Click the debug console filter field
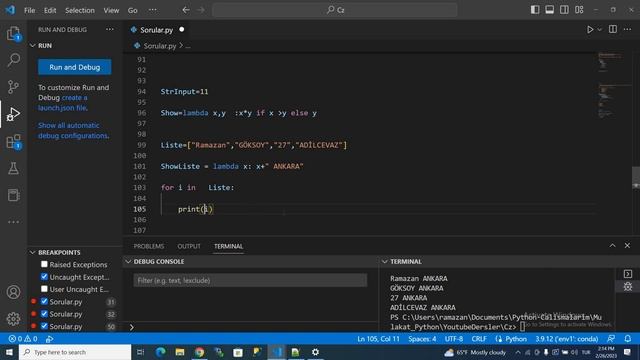 point(250,280)
